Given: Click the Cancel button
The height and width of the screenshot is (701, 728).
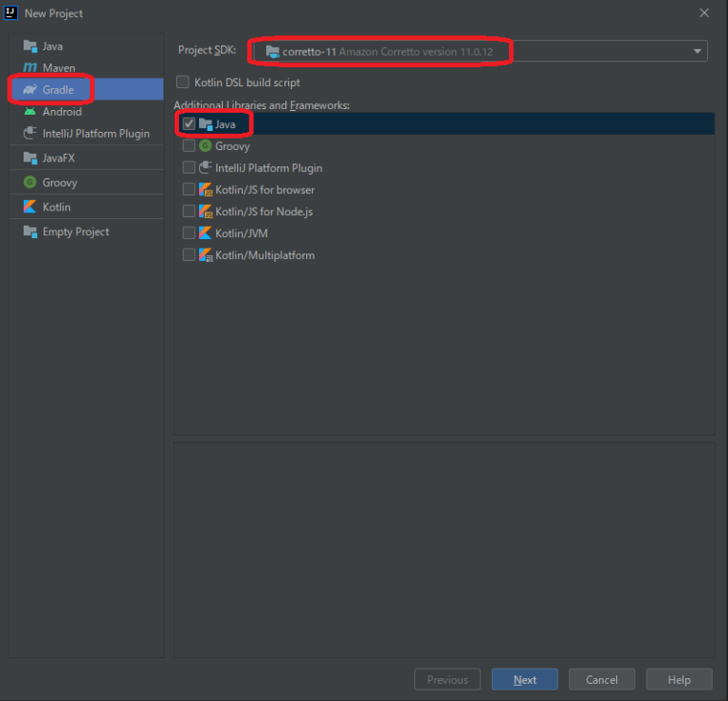Looking at the screenshot, I should 602,679.
